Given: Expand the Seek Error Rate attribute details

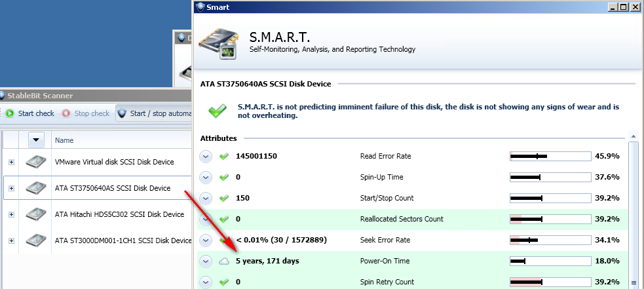Looking at the screenshot, I should pyautogui.click(x=206, y=240).
